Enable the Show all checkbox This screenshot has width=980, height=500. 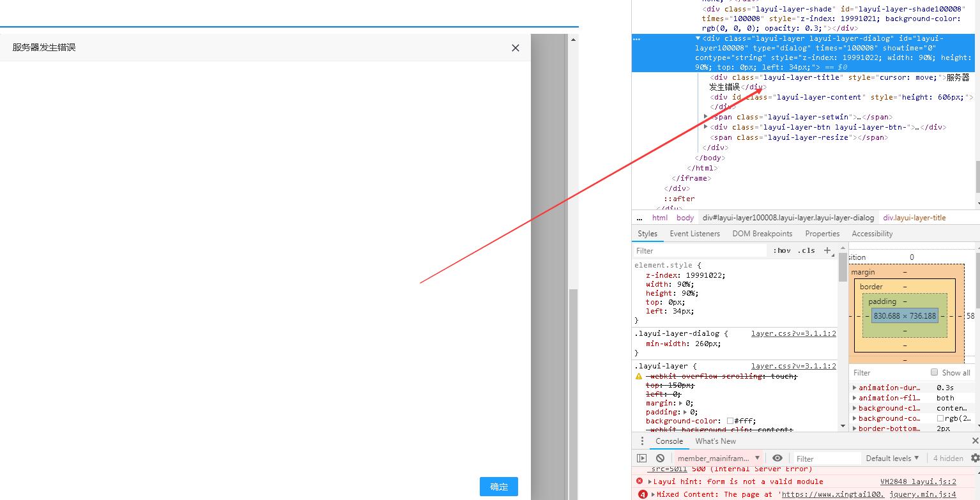click(934, 372)
